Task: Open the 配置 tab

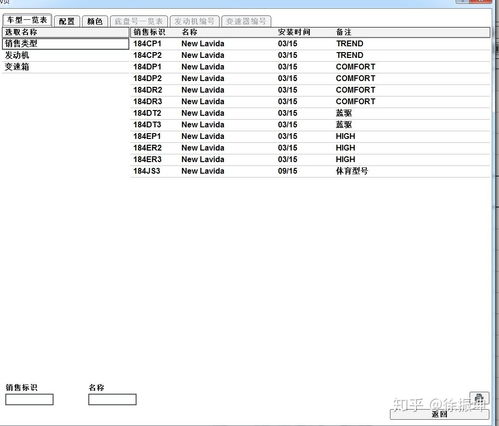Action: click(x=67, y=21)
